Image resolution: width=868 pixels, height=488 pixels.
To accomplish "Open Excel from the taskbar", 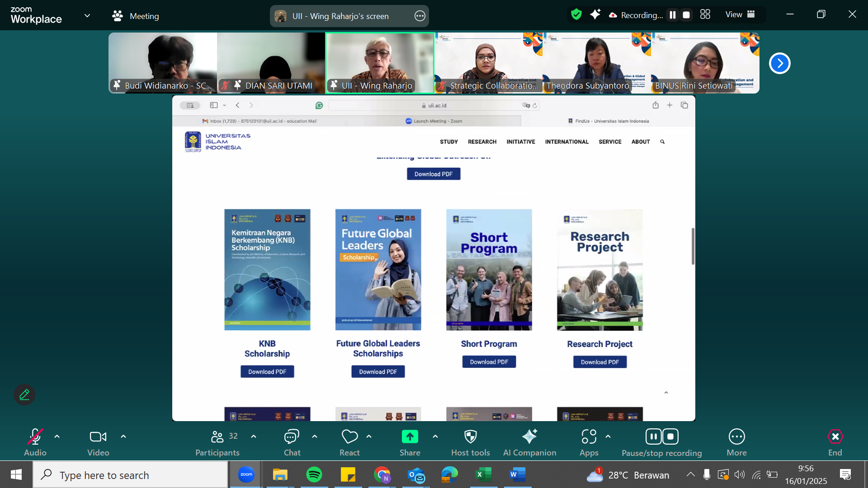I will pyautogui.click(x=483, y=474).
